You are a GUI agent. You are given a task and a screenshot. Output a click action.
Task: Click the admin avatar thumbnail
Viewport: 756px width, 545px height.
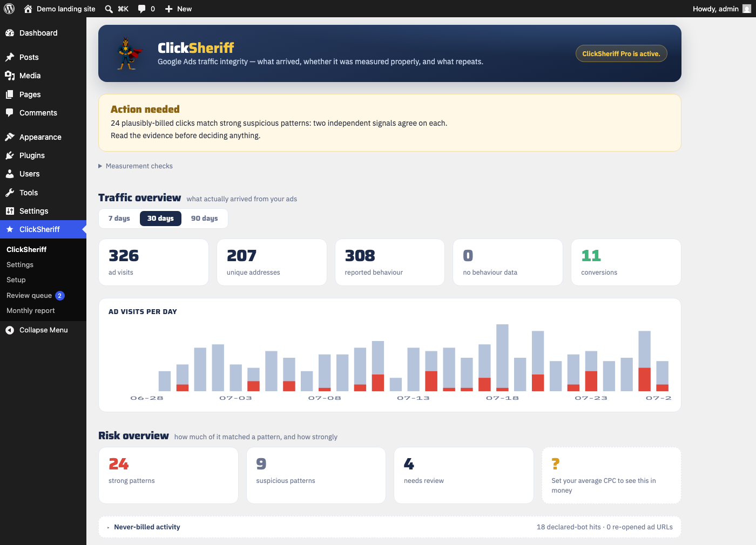coord(747,9)
